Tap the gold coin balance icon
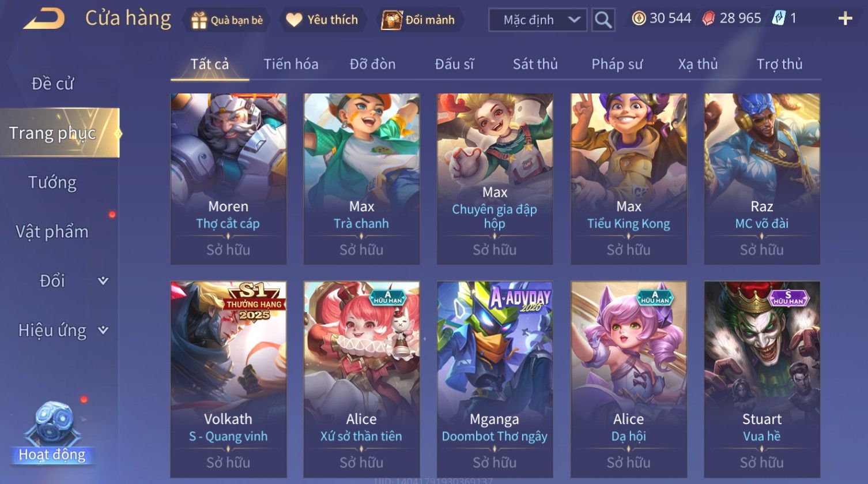 pos(639,19)
